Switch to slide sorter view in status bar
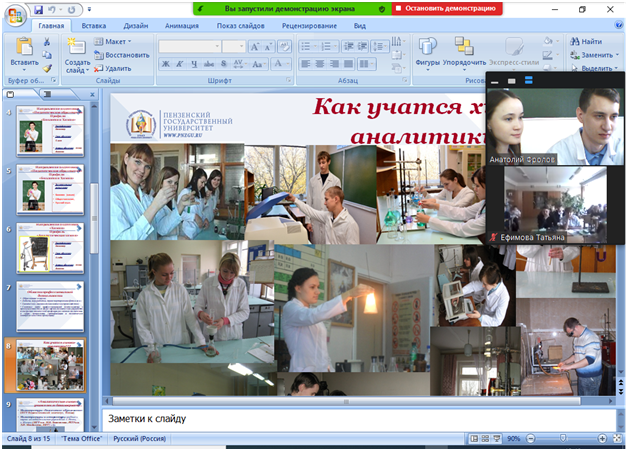 point(486,439)
